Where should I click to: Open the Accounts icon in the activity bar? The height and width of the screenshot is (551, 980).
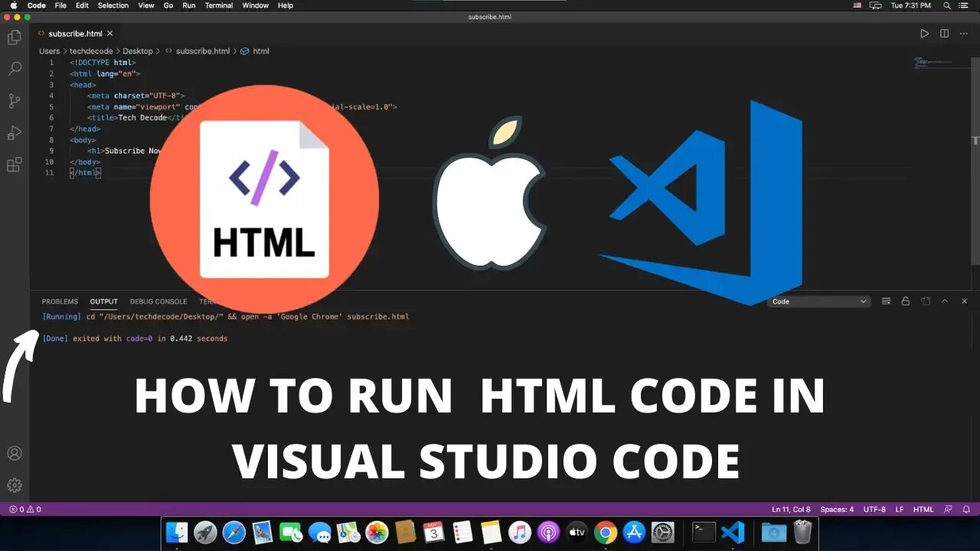pyautogui.click(x=14, y=453)
